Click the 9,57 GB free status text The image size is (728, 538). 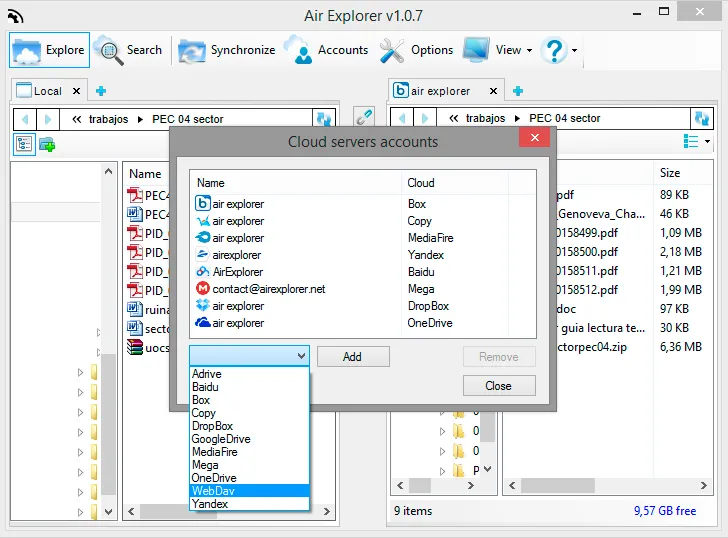click(665, 511)
